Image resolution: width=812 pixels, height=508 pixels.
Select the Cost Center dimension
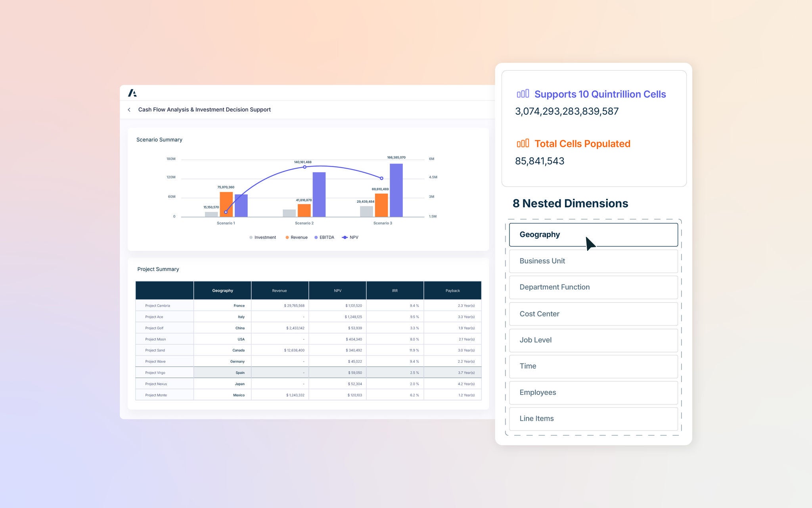[593, 314]
